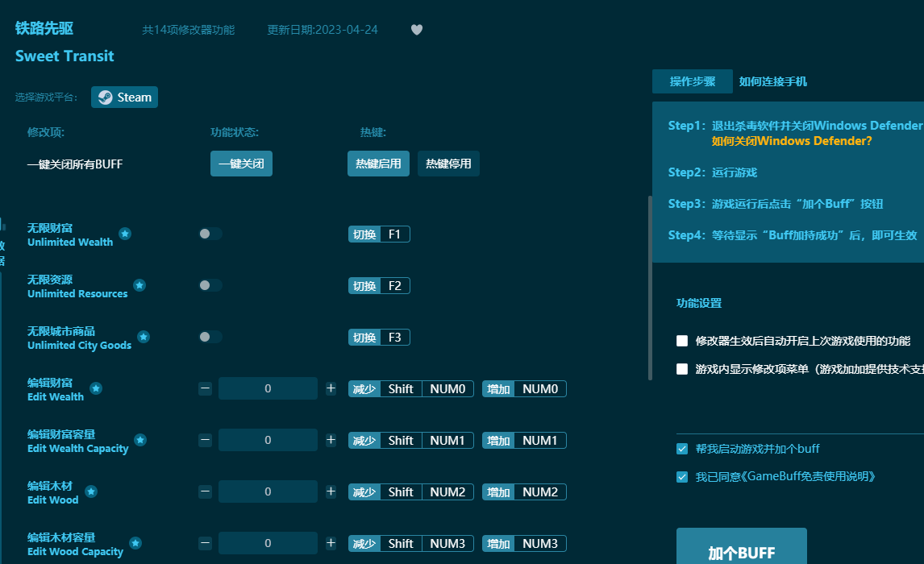Click the vertical scrollbar of the modifier list

click(650, 288)
